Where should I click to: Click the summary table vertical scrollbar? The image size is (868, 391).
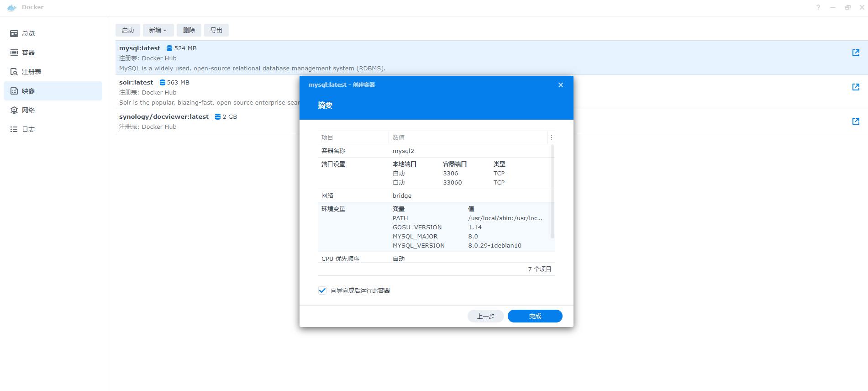[552, 191]
